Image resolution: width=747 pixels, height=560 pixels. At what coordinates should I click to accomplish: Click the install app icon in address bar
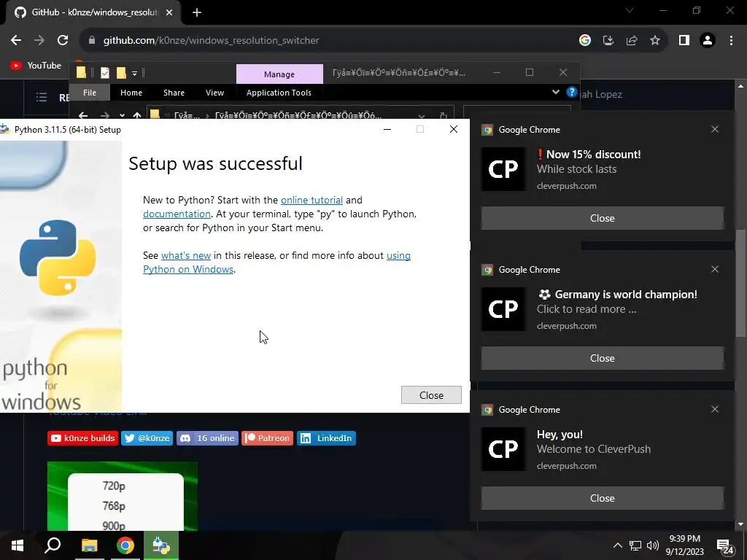tap(608, 41)
